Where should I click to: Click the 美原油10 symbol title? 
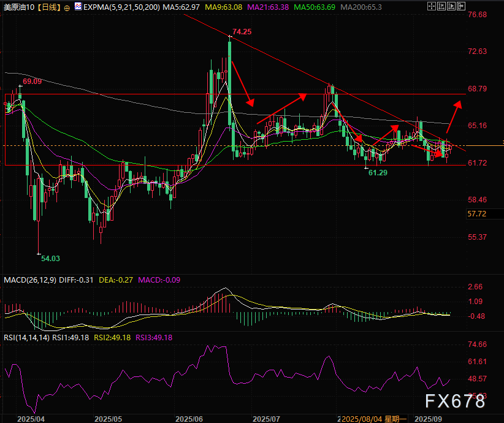21,7
